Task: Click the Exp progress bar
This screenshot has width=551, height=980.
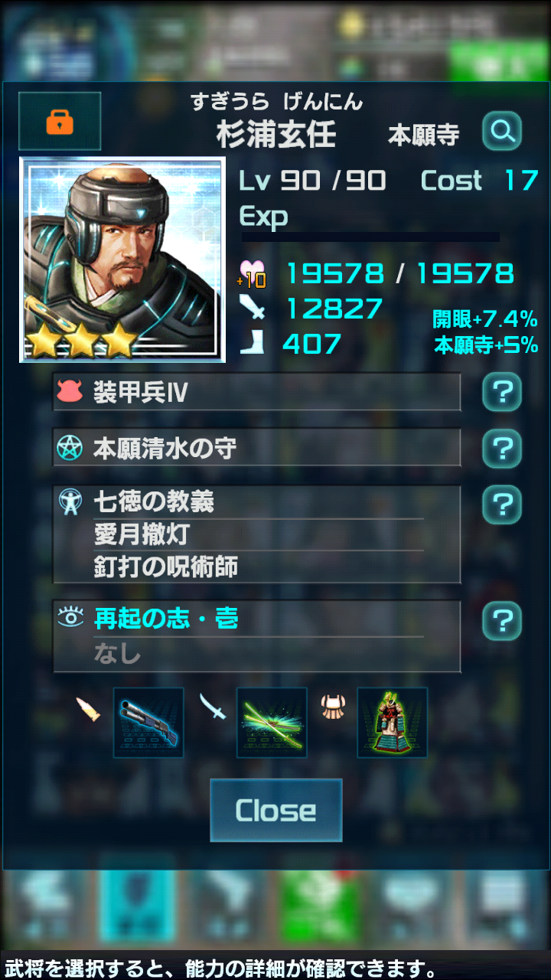Action: [370, 237]
